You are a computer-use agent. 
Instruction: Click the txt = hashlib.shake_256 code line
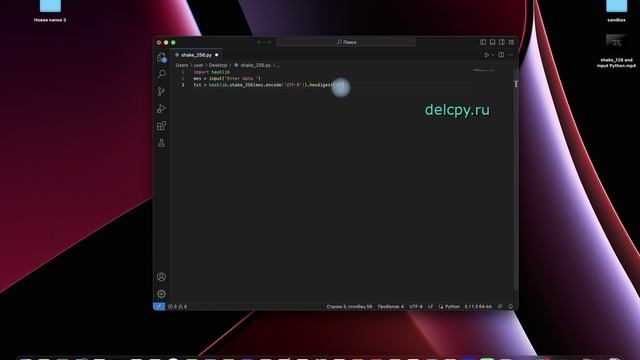pyautogui.click(x=269, y=85)
